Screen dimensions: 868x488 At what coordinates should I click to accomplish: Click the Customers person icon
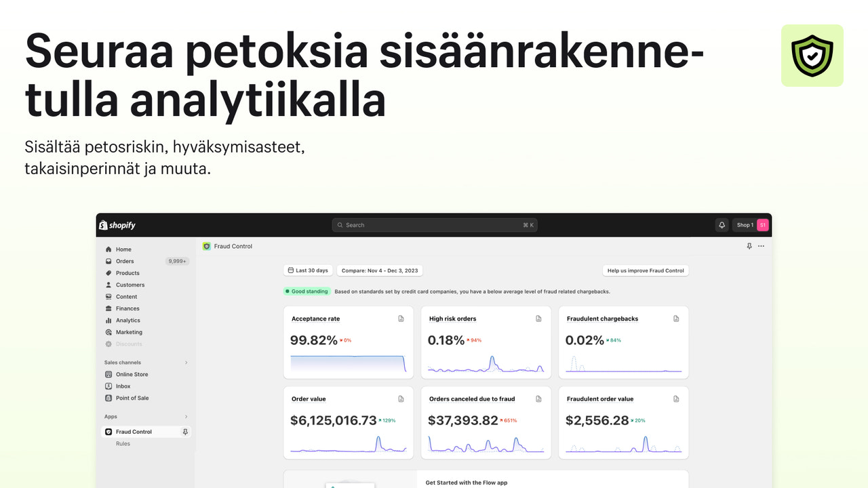(x=108, y=285)
